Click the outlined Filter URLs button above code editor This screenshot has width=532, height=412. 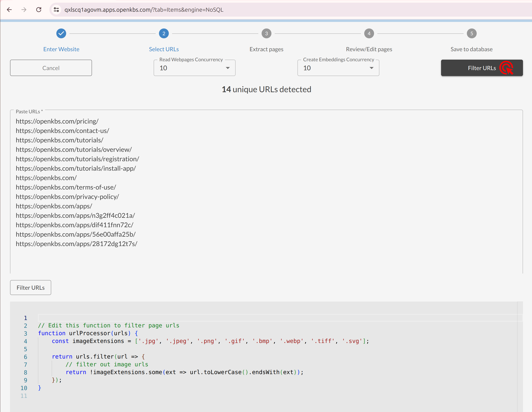pos(31,287)
